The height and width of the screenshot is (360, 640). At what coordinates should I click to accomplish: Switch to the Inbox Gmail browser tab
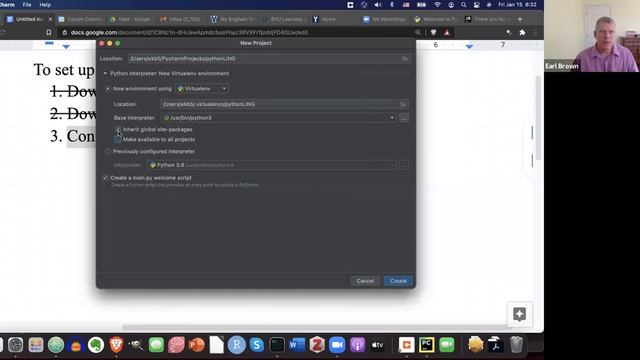click(x=181, y=19)
